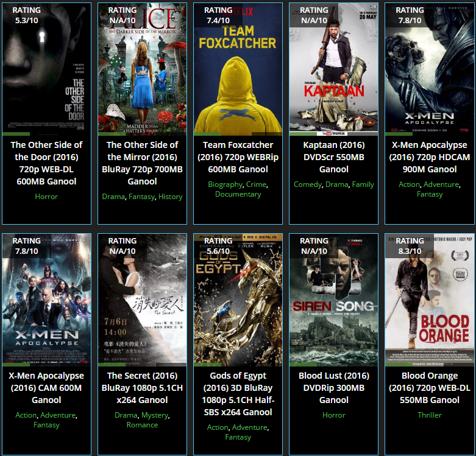This screenshot has width=476, height=456.
Task: Click N/A/10 rating on Siren Song poster
Action: click(x=314, y=246)
